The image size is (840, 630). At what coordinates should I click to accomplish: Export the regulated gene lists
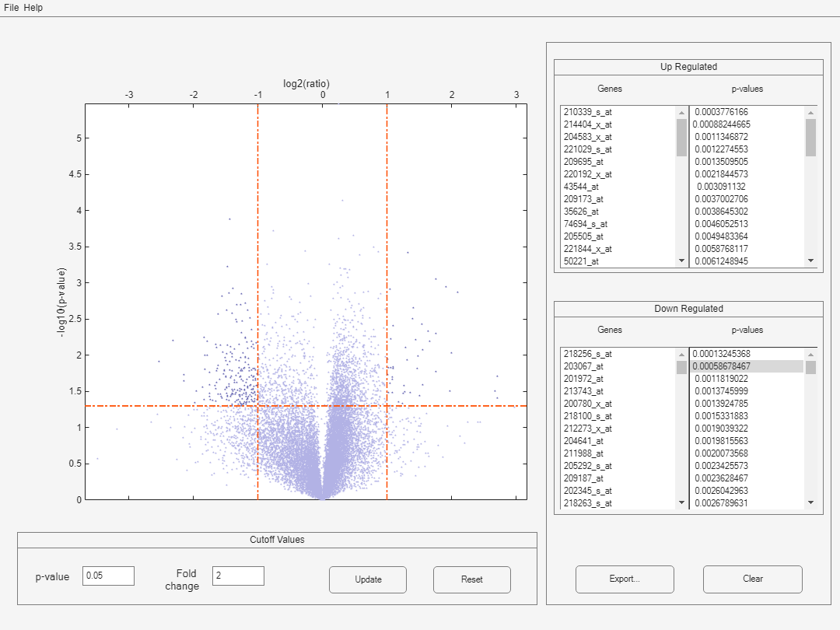[x=625, y=579]
